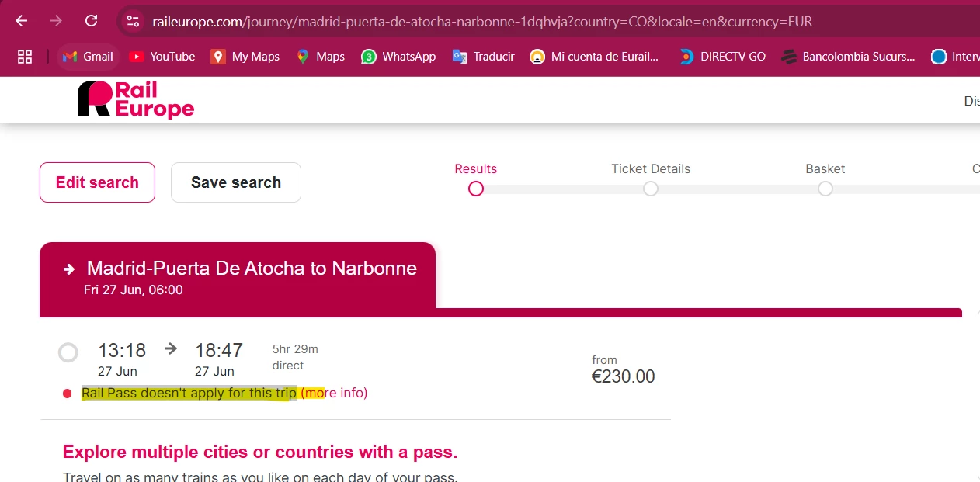Click the Rail Europe logo
This screenshot has height=482, width=980.
(x=136, y=99)
